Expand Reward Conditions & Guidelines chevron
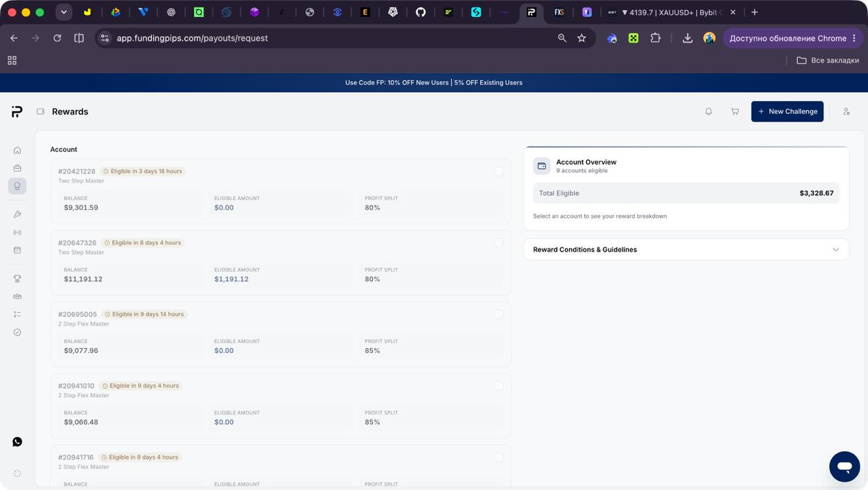This screenshot has height=490, width=868. pos(835,250)
